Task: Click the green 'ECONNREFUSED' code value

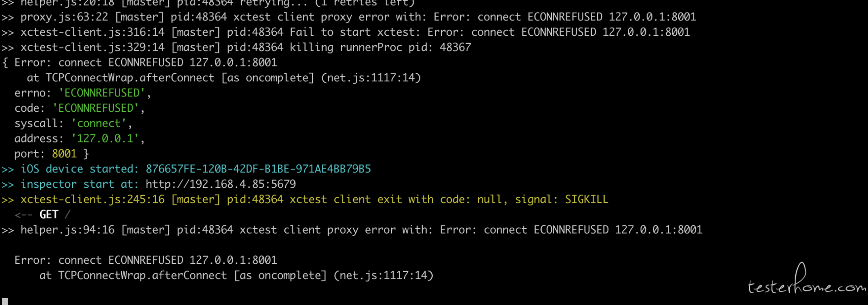Action: (x=95, y=108)
